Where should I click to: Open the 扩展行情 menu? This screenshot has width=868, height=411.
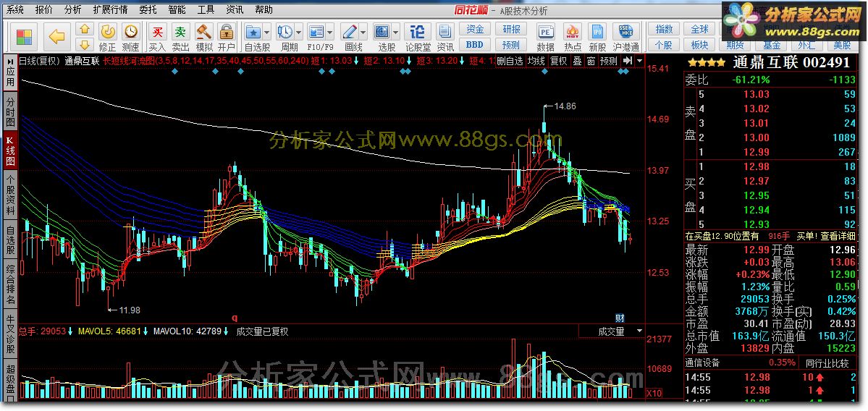coord(110,9)
